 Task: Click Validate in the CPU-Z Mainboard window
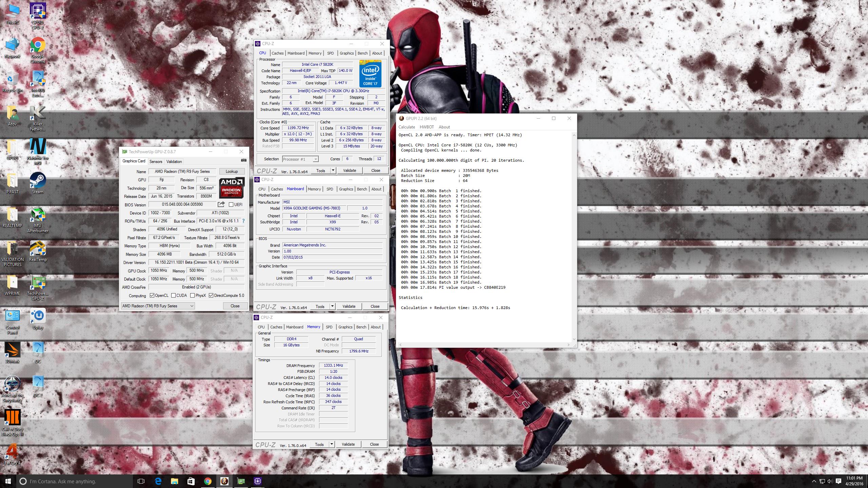tap(349, 306)
